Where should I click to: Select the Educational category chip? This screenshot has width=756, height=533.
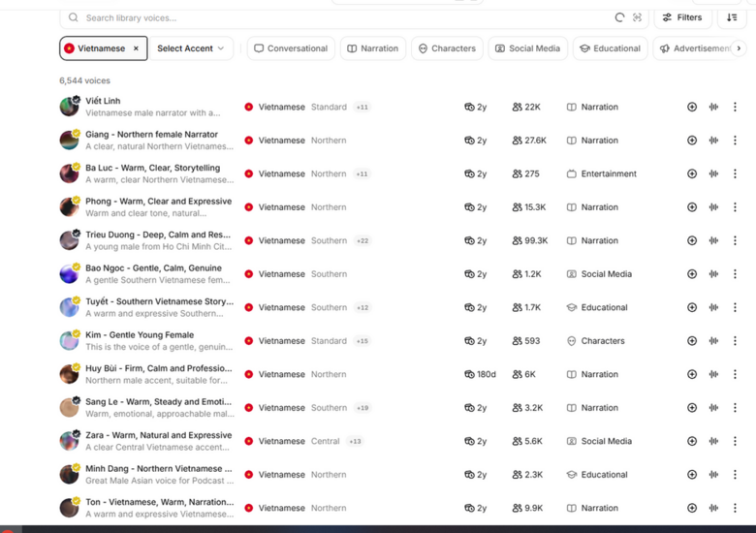coord(610,48)
